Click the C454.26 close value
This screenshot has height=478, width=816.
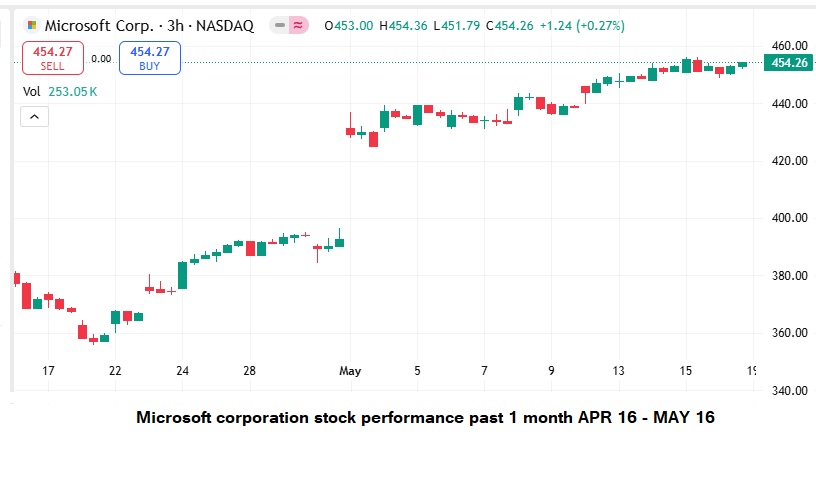pyautogui.click(x=509, y=25)
